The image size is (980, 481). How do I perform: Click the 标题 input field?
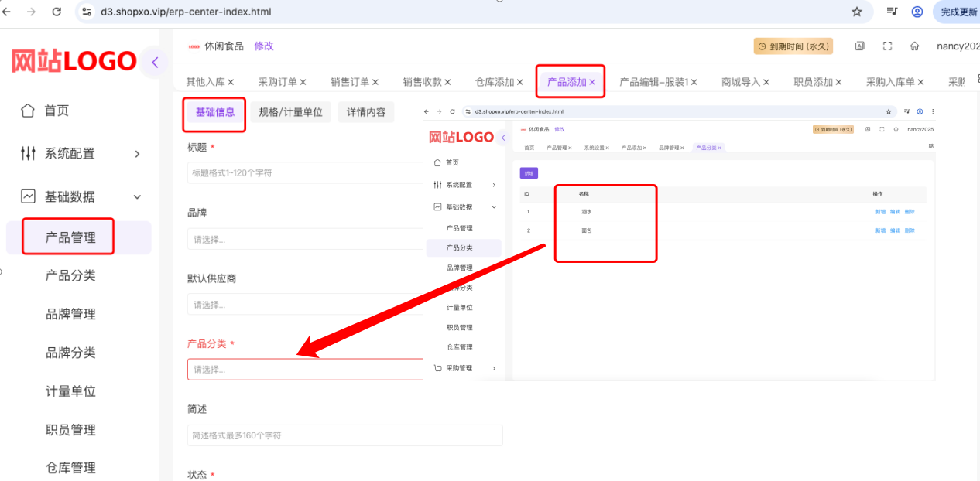306,173
